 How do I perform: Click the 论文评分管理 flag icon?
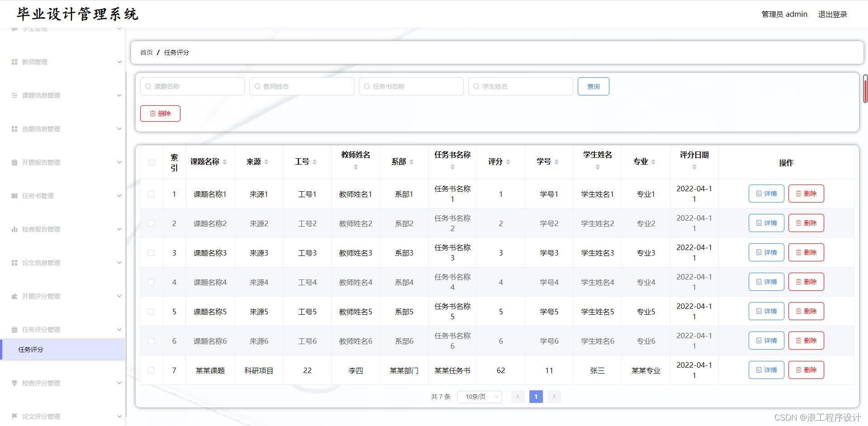[x=14, y=417]
